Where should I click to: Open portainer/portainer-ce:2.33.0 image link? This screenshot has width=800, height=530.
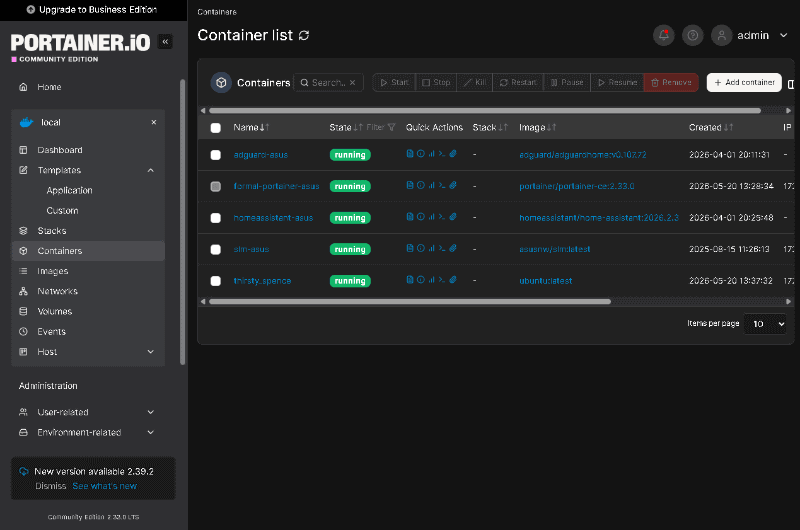pyautogui.click(x=577, y=186)
